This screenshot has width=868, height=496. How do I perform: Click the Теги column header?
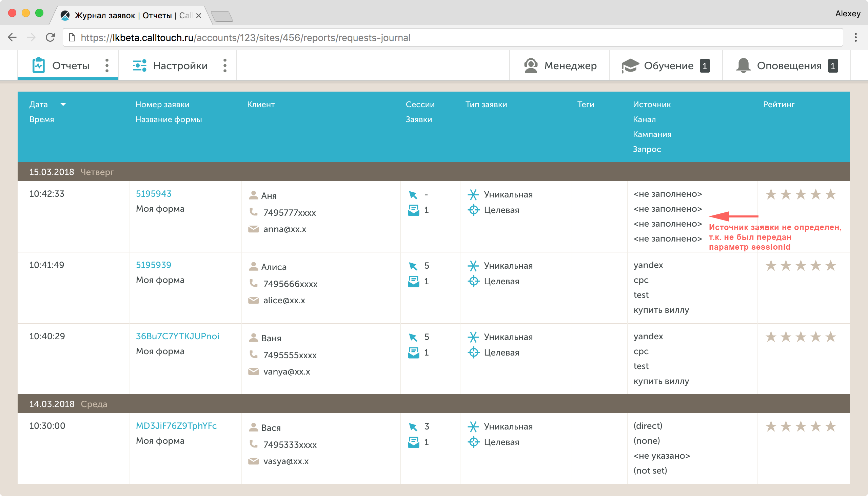coord(586,104)
